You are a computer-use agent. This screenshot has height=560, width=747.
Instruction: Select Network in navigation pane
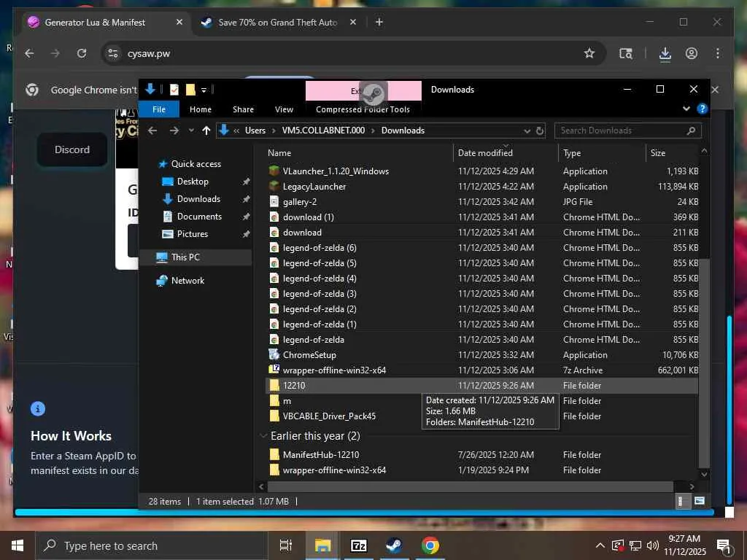click(x=187, y=281)
